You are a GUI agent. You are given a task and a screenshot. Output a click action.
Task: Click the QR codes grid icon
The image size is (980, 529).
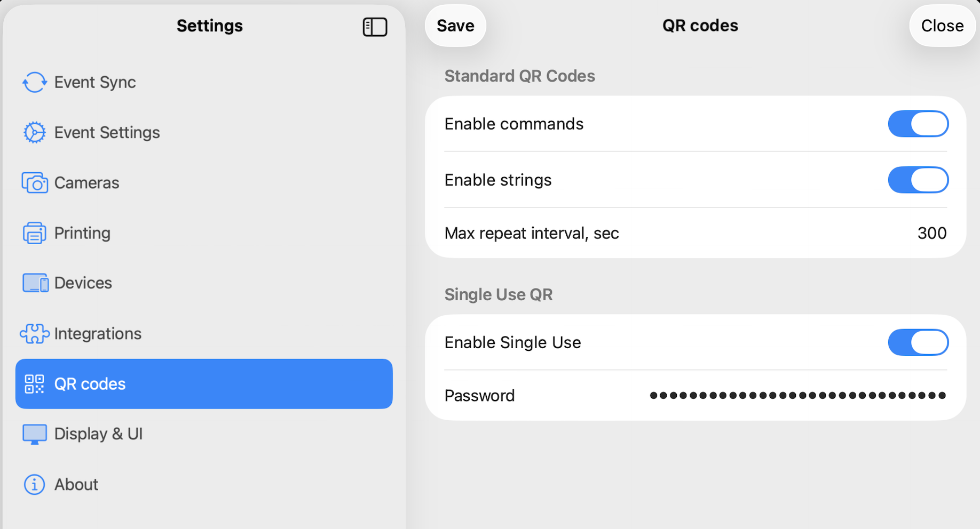pos(35,384)
